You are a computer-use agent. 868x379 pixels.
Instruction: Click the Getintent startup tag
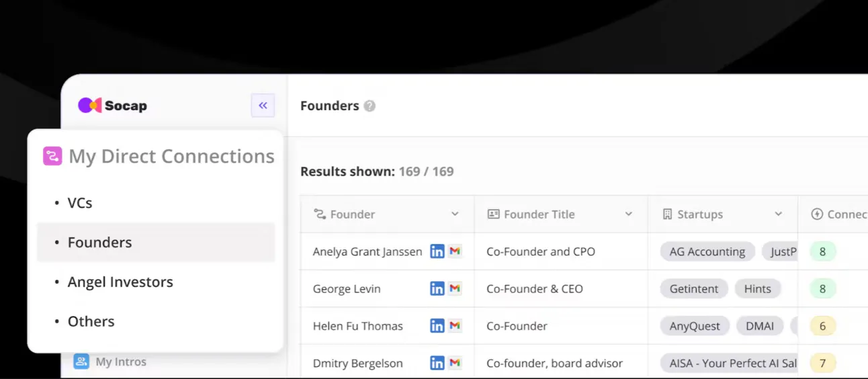694,289
